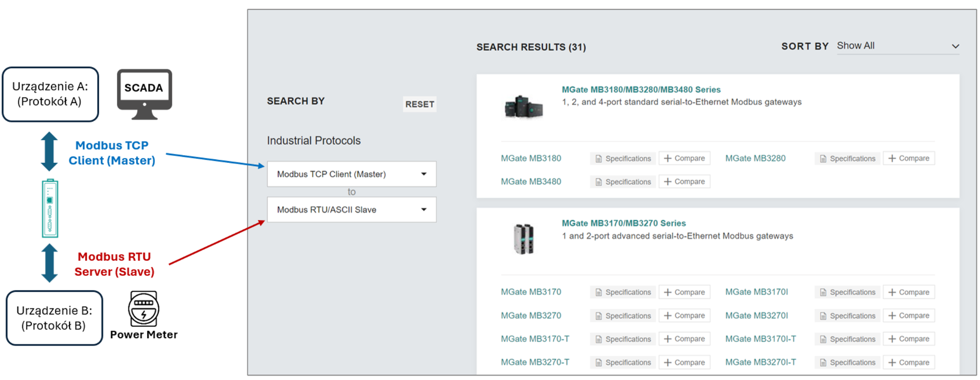View Specifications for MGate MB3180

tap(623, 158)
